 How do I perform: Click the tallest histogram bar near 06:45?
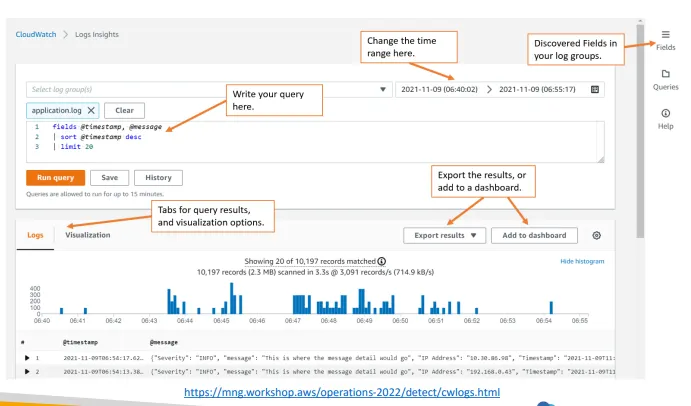(x=232, y=298)
